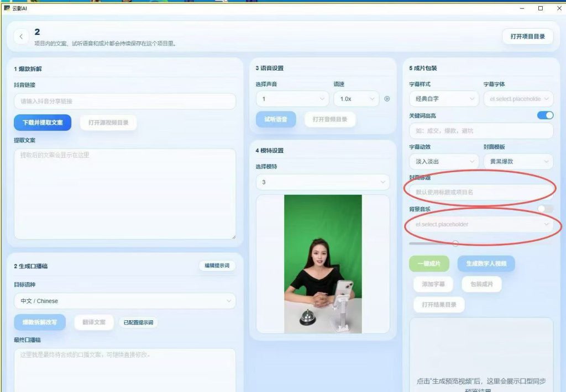Viewport: 566px width, 392px height.
Task: Click the 云影AI app icon in title bar
Action: 7,8
